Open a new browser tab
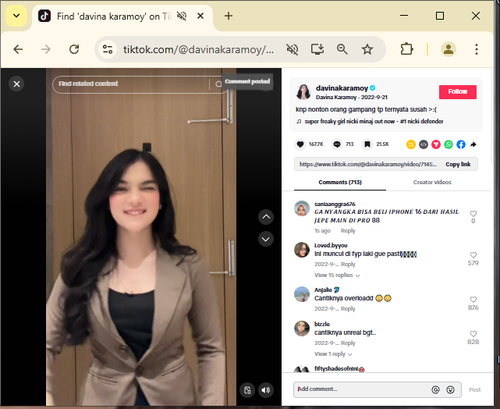The image size is (500, 409). coord(228,16)
